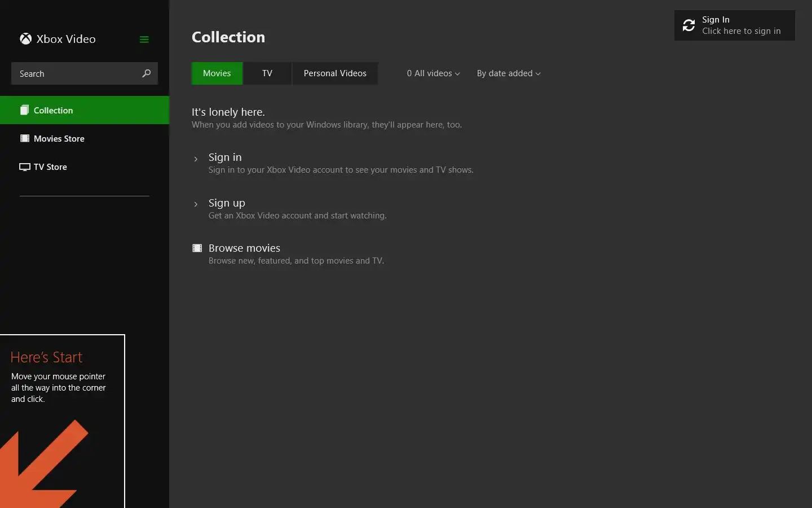This screenshot has height=508, width=812.
Task: Click "Move your mouse pointer" tip text
Action: tap(59, 388)
